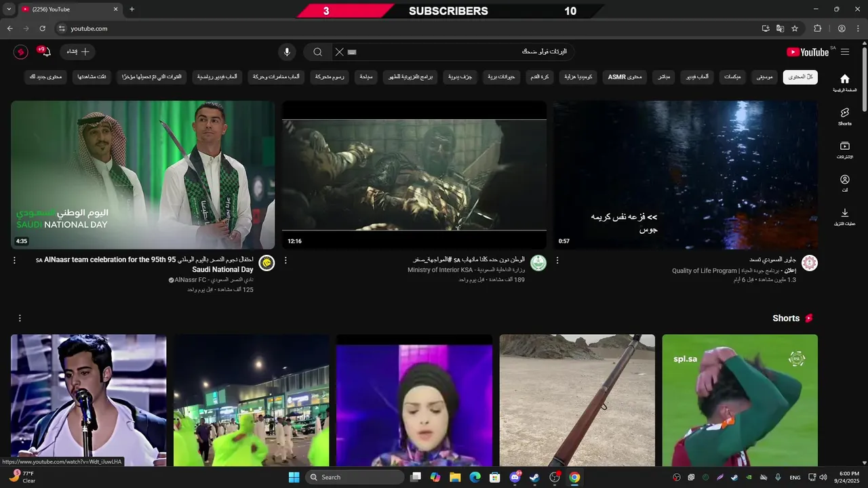
Task: View site information icon in address bar
Action: pos(62,28)
